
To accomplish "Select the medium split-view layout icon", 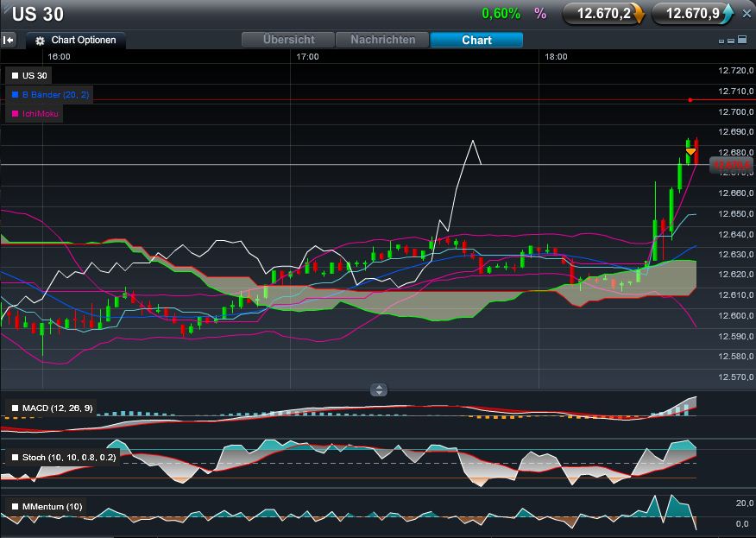I will [x=731, y=40].
